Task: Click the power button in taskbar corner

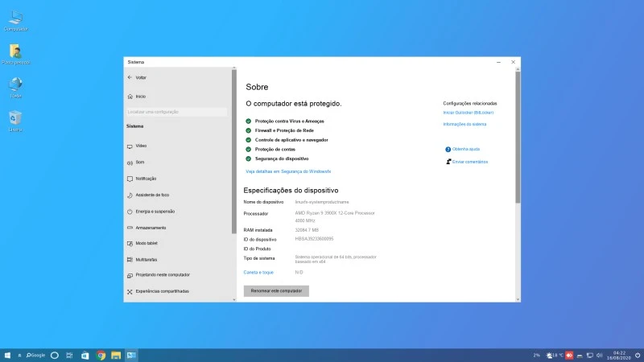Action: pos(638,356)
